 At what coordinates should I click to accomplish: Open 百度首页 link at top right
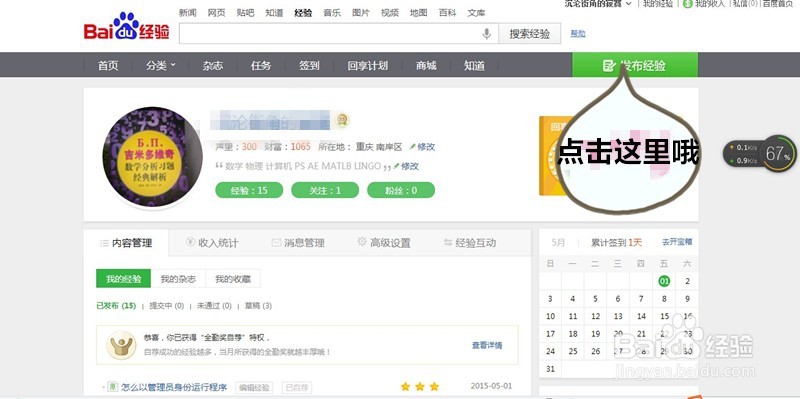coord(778,4)
